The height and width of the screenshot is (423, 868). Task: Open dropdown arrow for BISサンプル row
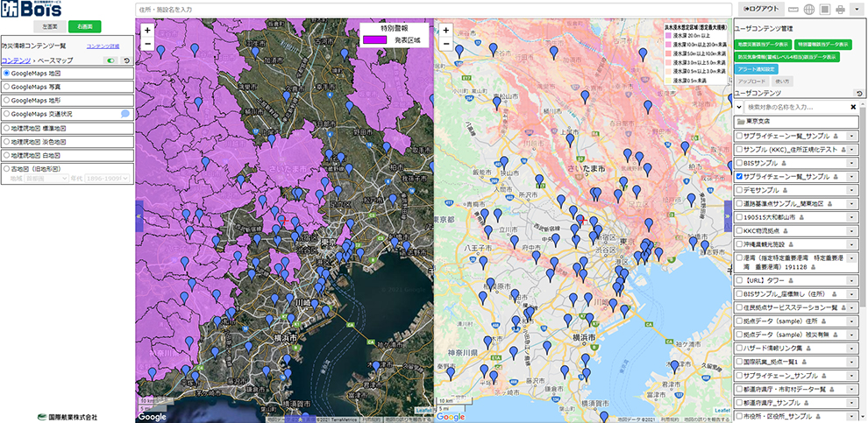(x=852, y=164)
